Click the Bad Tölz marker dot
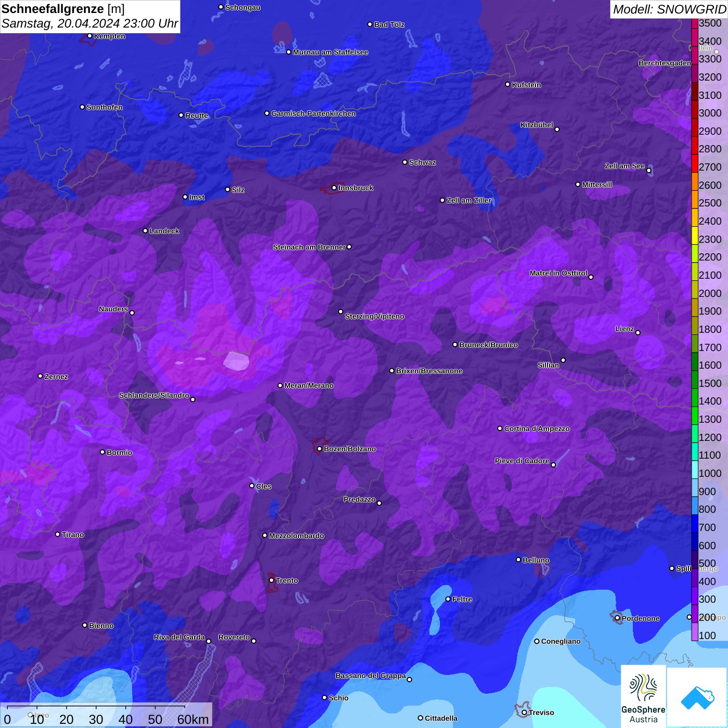The image size is (728, 728). coord(370,24)
